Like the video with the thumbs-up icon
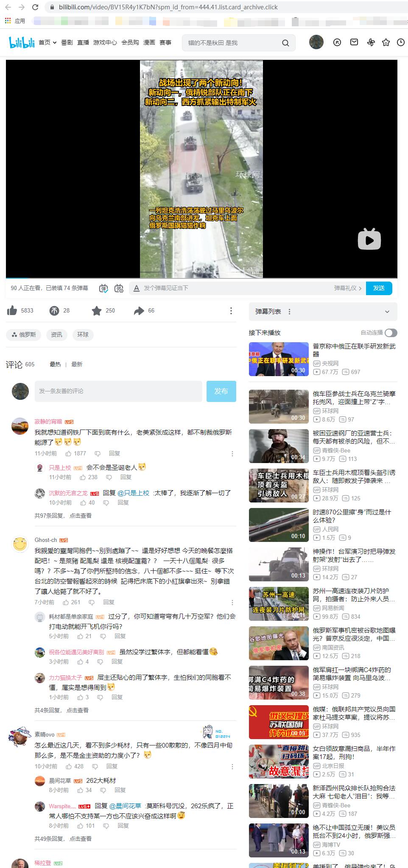 point(12,311)
